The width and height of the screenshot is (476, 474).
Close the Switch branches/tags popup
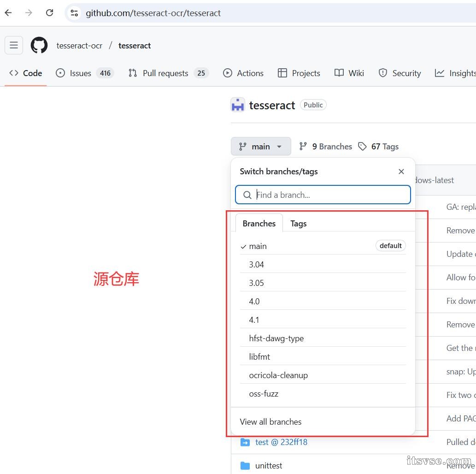[401, 172]
